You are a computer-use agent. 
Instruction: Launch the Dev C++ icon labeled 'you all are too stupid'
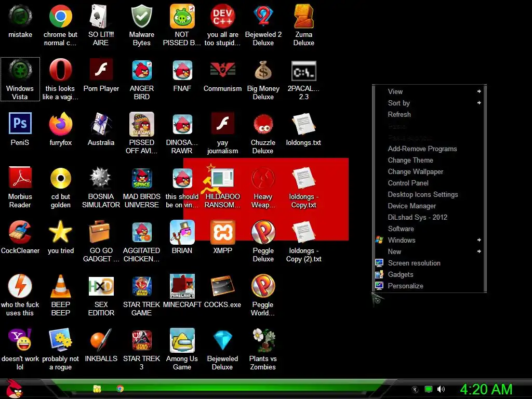click(222, 16)
